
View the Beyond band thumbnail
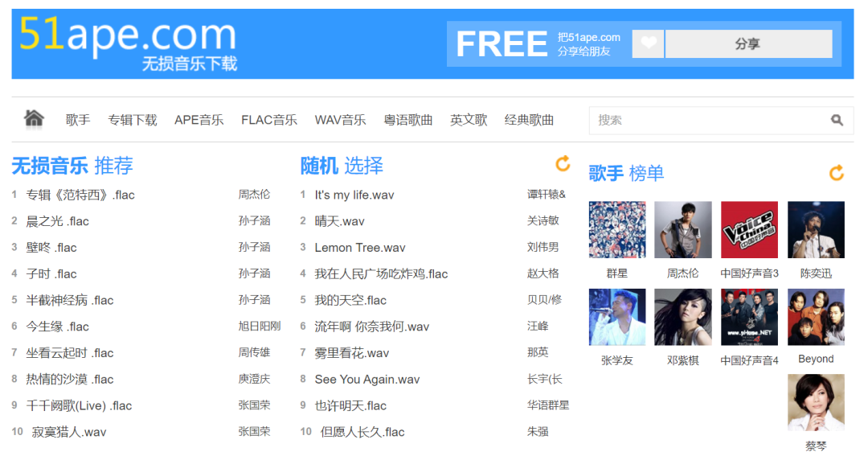pos(816,317)
